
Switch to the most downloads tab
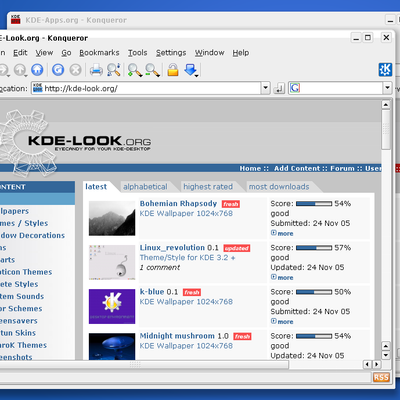pos(279,187)
